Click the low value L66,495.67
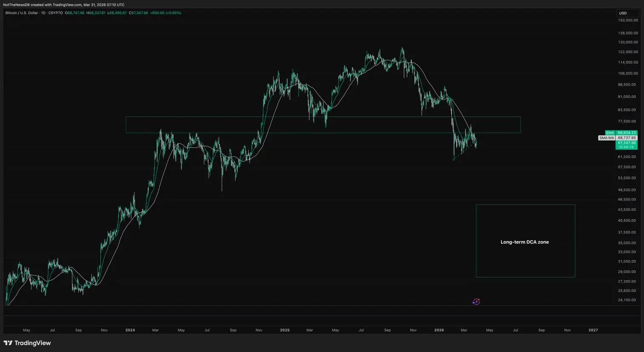Viewport: 644px width, 352px height. tap(117, 13)
